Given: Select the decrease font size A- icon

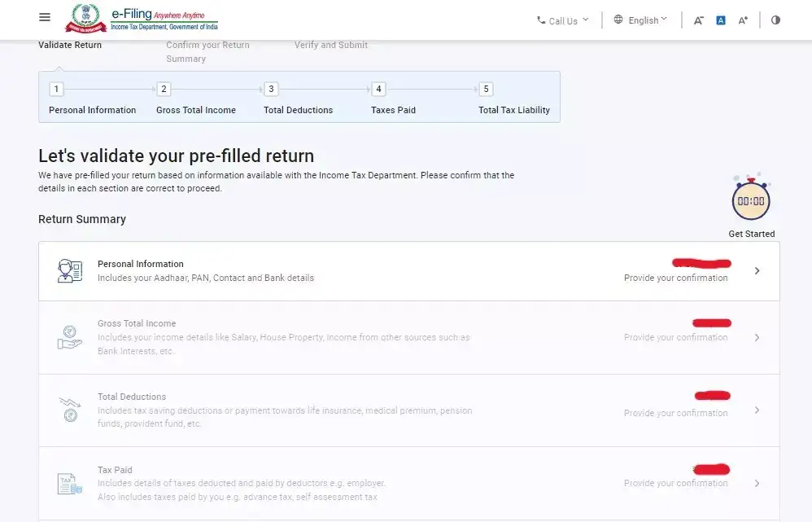Looking at the screenshot, I should (698, 20).
